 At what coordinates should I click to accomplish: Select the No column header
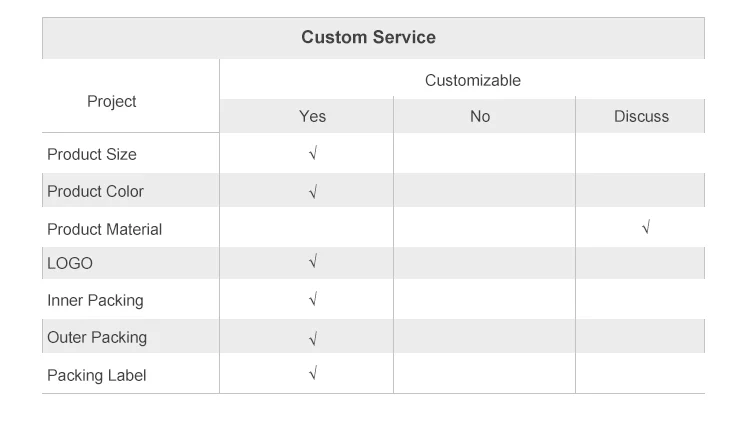(480, 117)
